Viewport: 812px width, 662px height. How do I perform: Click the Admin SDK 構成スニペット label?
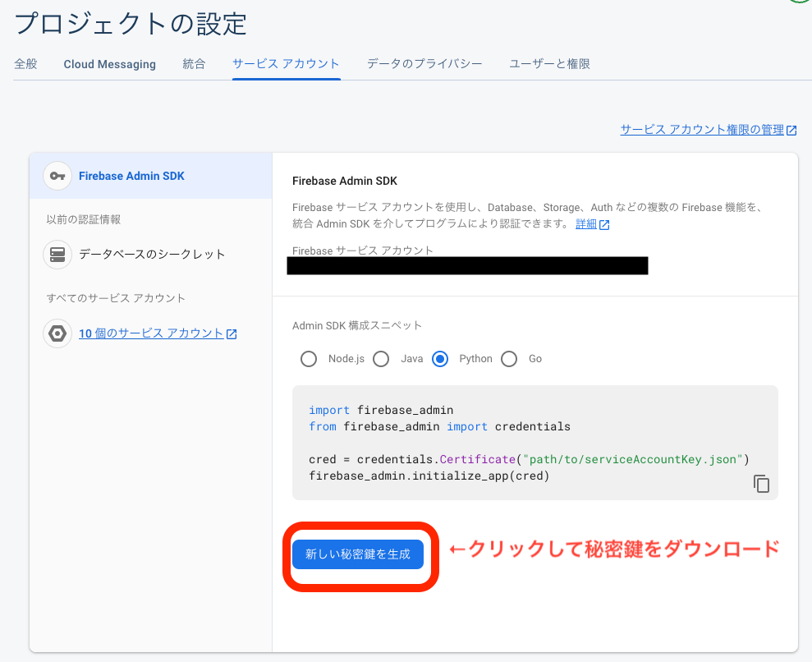[x=357, y=325]
